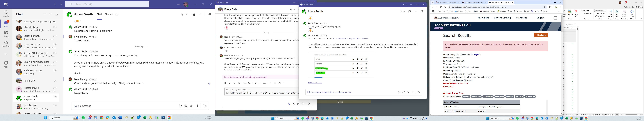This screenshot has width=644, height=121.
Task: Open Service Catalog in the Auburn navigation
Action: click(x=502, y=18)
